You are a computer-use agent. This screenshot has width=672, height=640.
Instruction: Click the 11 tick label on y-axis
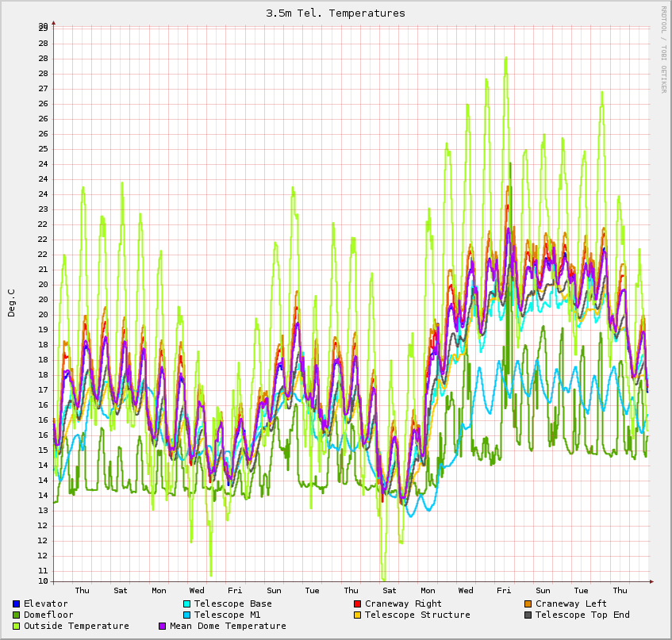click(x=43, y=570)
